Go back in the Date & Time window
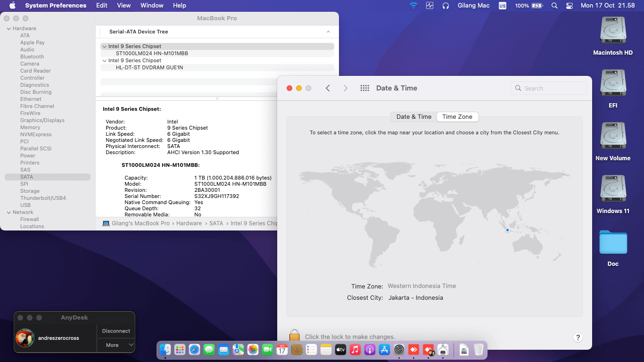The image size is (644, 362). [328, 88]
